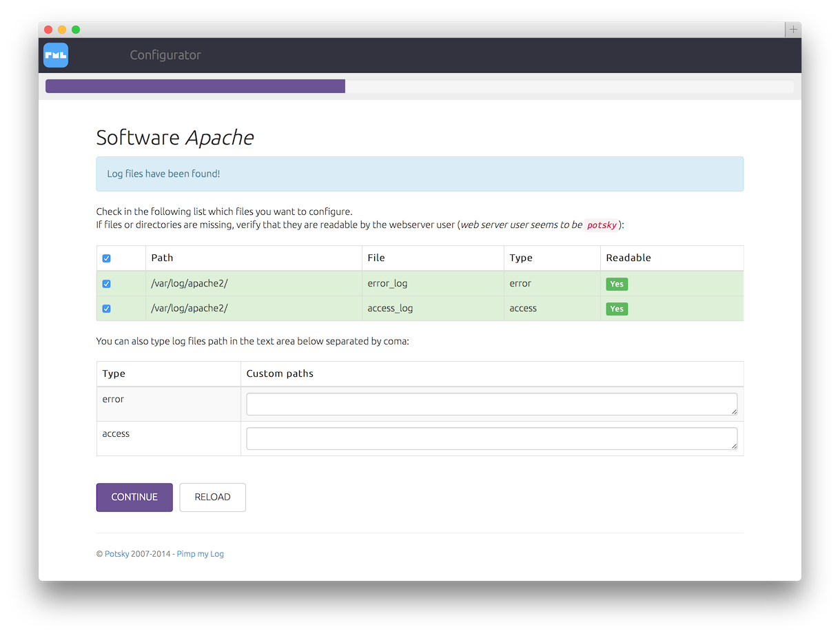Toggle the select-all checkbox in table header
Image resolution: width=840 pixels, height=636 pixels.
pos(106,258)
